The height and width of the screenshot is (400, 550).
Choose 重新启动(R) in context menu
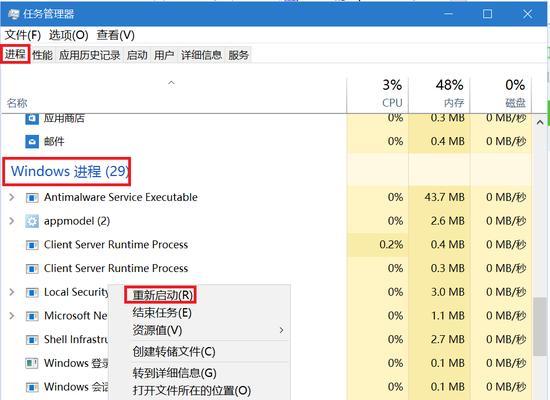point(163,295)
